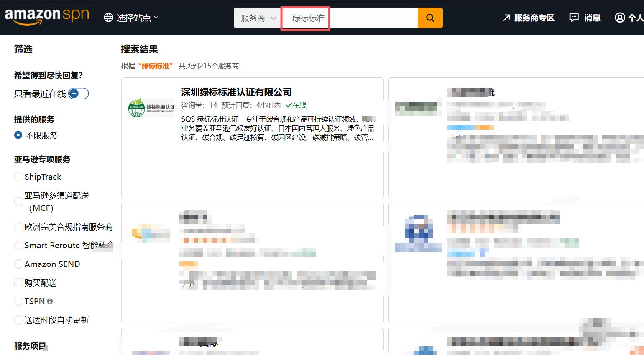The height and width of the screenshot is (355, 644).
Task: Choose the 购买配送 filter option
Action: [x=19, y=283]
